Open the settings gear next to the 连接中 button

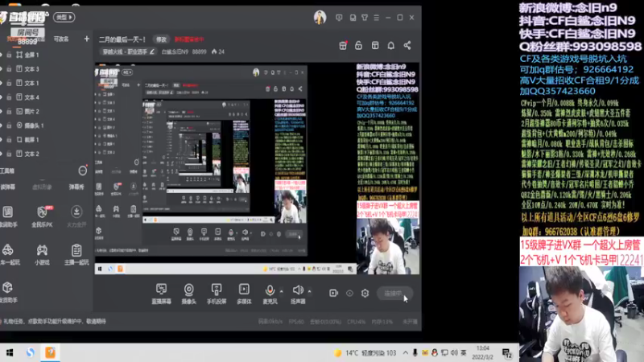(x=365, y=293)
